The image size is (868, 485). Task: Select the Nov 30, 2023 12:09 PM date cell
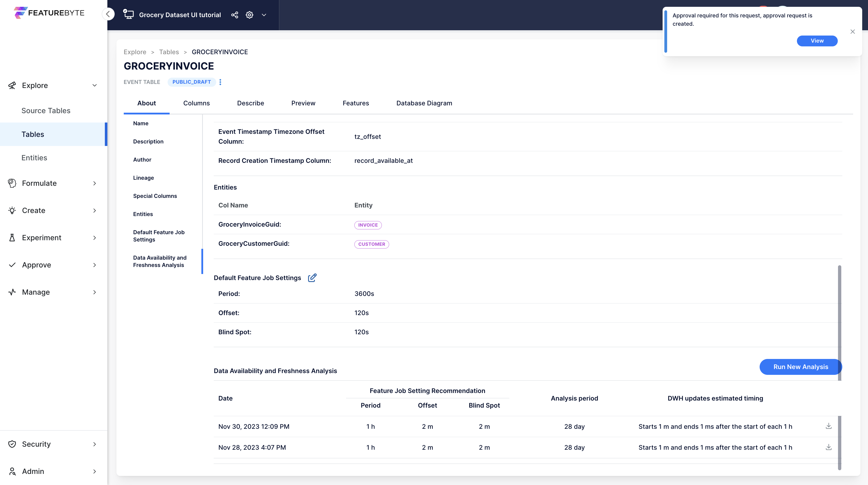point(254,427)
